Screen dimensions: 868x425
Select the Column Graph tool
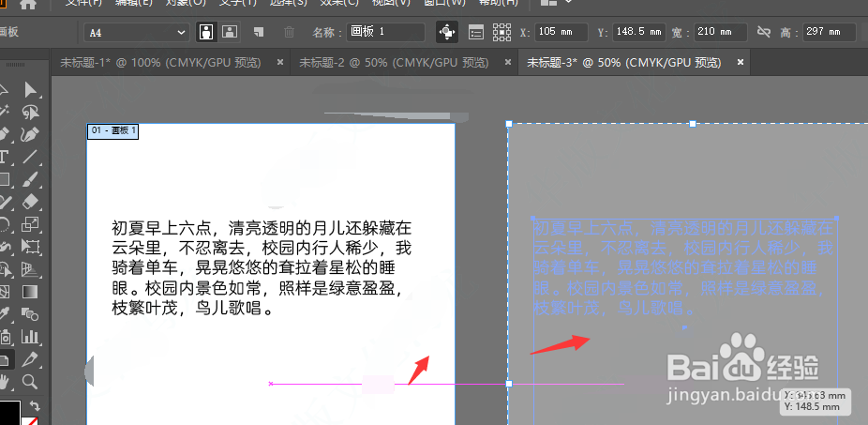(x=30, y=337)
